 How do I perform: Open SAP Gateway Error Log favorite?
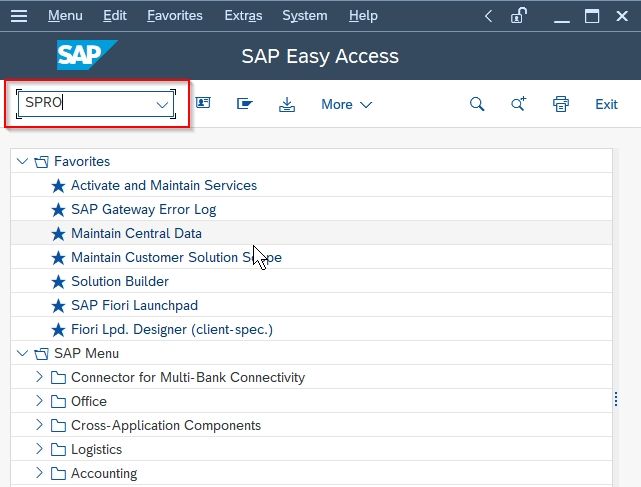coord(143,209)
